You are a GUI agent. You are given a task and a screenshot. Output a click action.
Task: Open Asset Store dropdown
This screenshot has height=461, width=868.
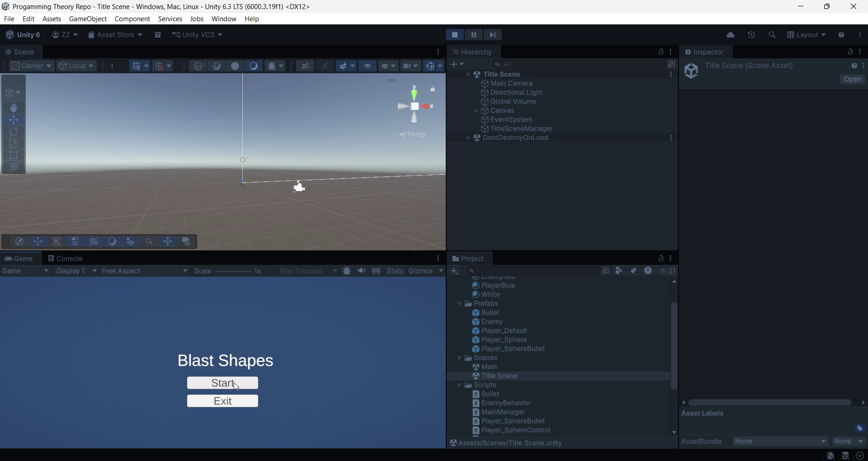point(115,35)
